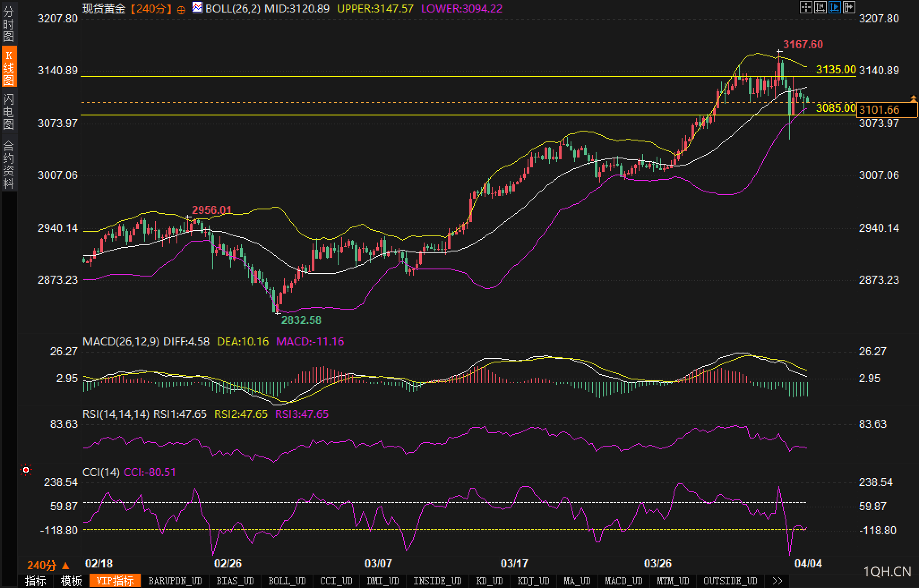The height and width of the screenshot is (588, 919).
Task: Click the 02/26 date on time axis
Action: coord(228,563)
